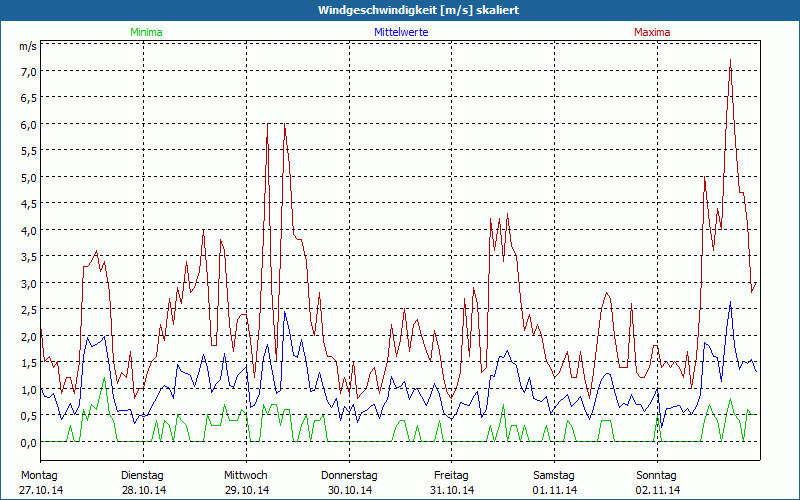Click the 'Dienstag' day label

coord(143,475)
